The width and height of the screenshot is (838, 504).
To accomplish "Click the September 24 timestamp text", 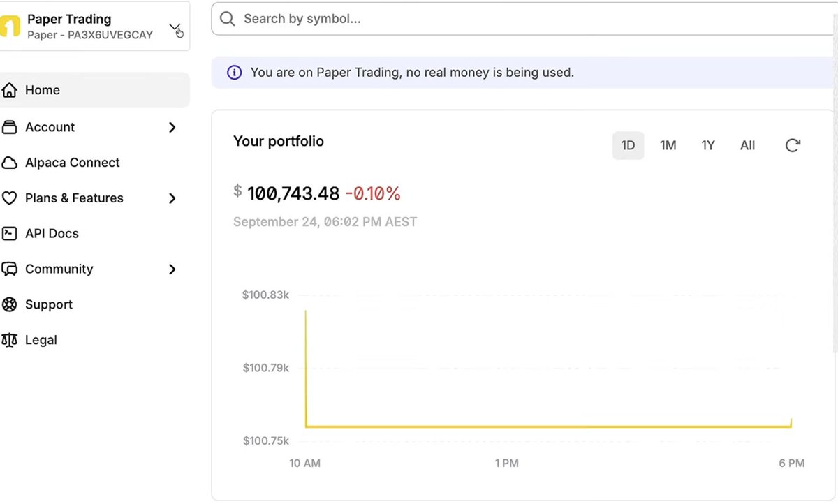I will [x=325, y=222].
